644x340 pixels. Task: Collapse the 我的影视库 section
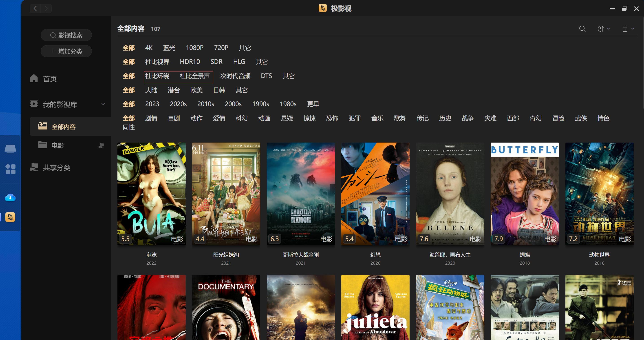[103, 104]
